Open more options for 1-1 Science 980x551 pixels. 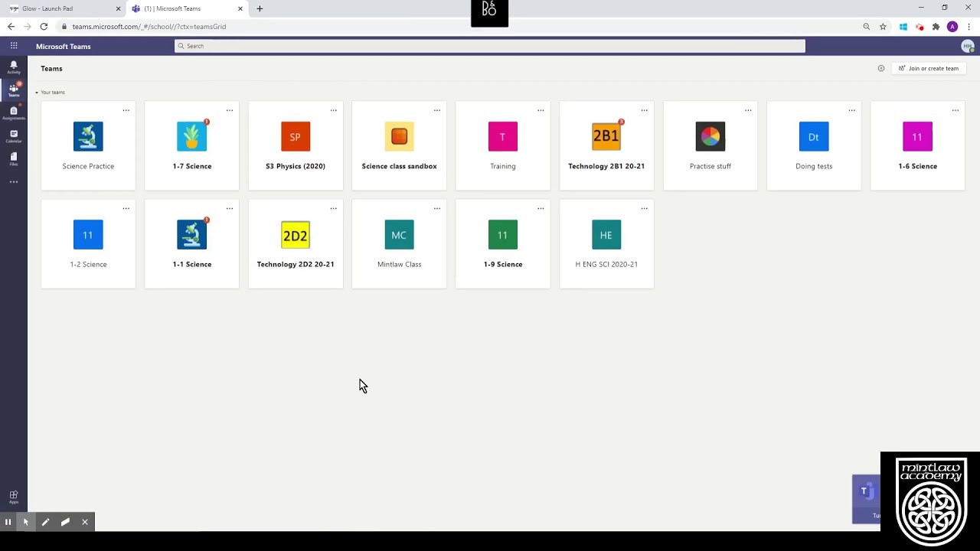click(x=230, y=208)
